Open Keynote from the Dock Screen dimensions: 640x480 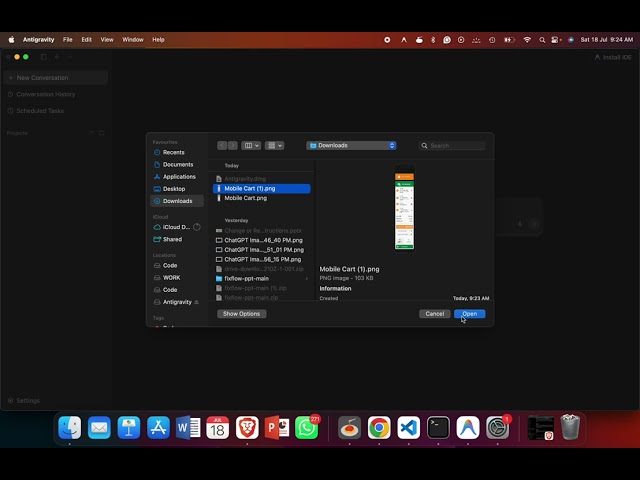pos(129,428)
